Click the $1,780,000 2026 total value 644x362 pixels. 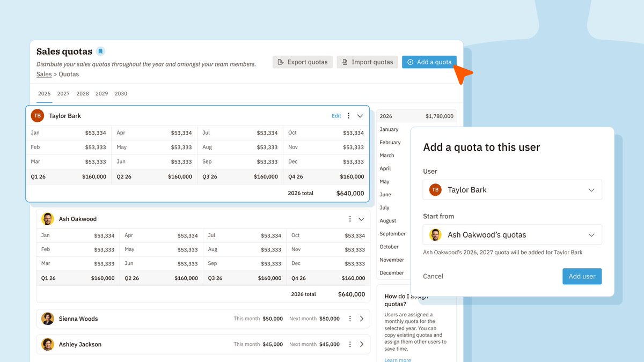(x=440, y=116)
